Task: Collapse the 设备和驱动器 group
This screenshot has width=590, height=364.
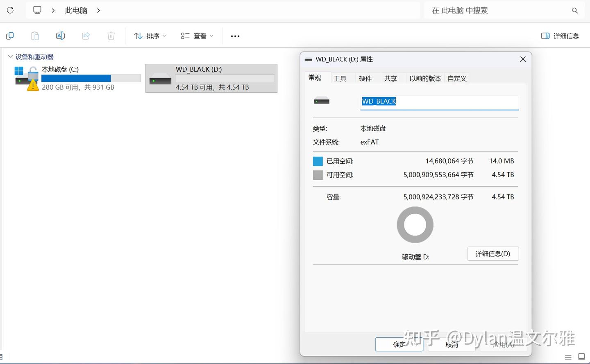Action: [10, 57]
